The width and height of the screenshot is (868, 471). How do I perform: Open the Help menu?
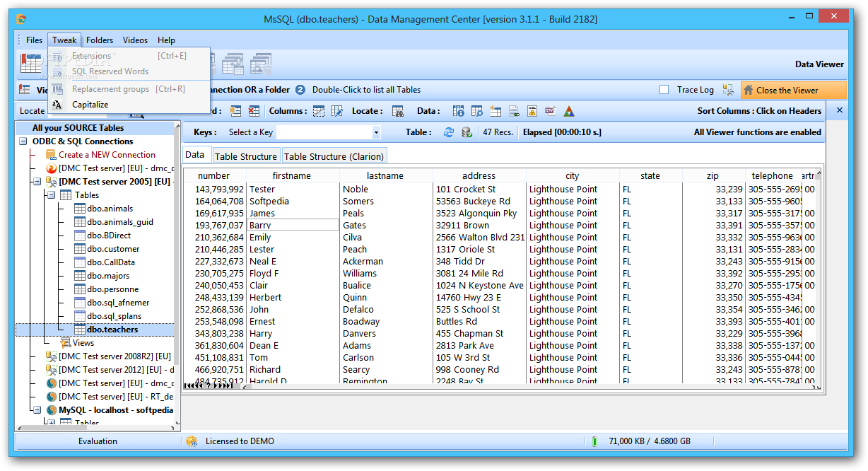click(x=166, y=40)
